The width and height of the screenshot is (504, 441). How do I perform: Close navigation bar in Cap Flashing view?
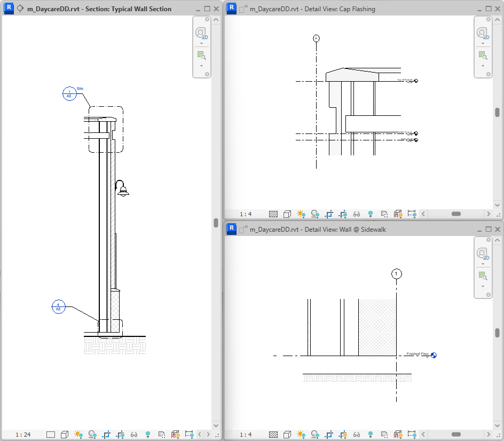(x=489, y=19)
